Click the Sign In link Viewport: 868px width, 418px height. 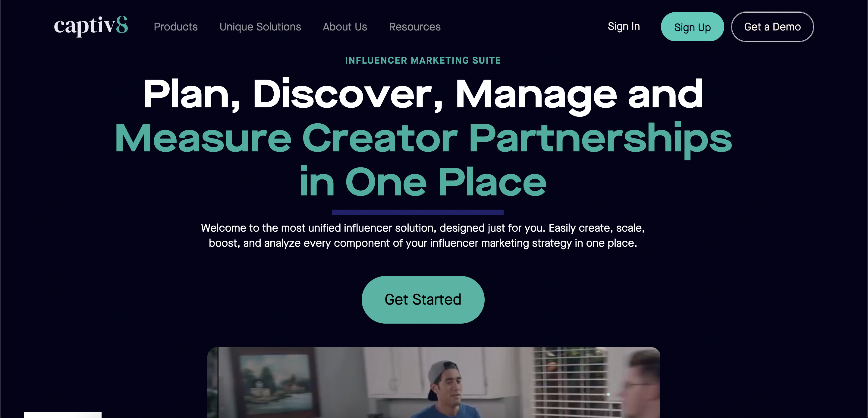click(x=624, y=26)
